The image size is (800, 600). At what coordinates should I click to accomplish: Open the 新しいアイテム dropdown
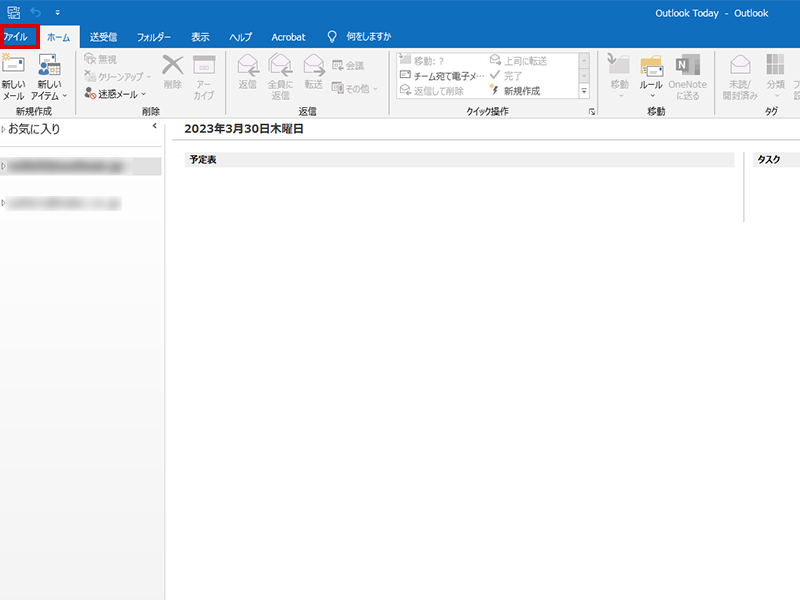49,77
